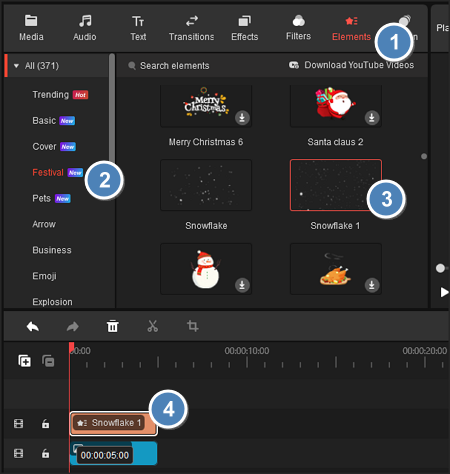Select the Arrow category
Viewport: 450px width, 474px height.
pyautogui.click(x=44, y=224)
